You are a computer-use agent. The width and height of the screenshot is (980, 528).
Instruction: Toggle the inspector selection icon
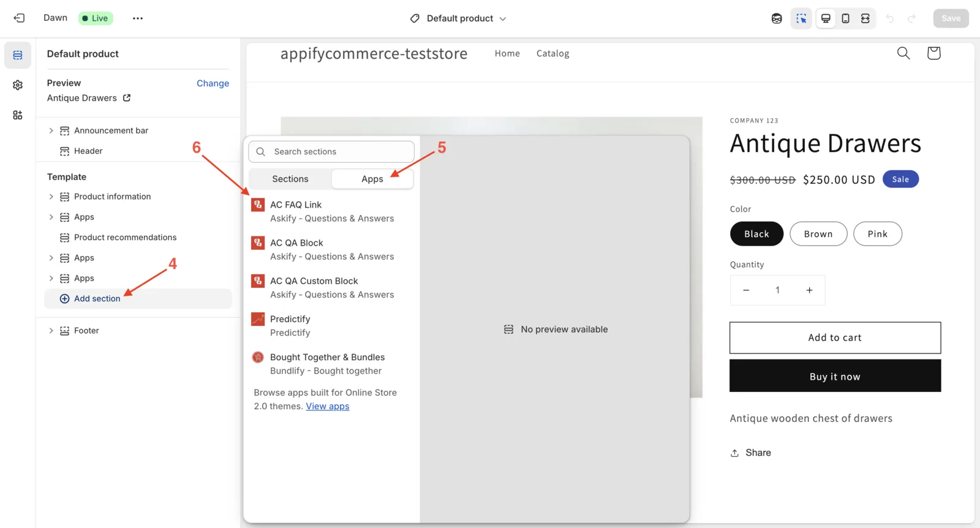point(801,18)
